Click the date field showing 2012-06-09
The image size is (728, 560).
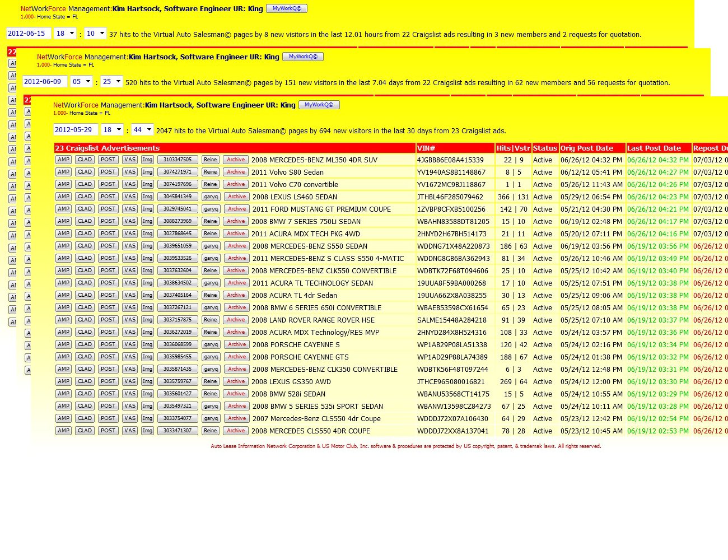pos(45,82)
